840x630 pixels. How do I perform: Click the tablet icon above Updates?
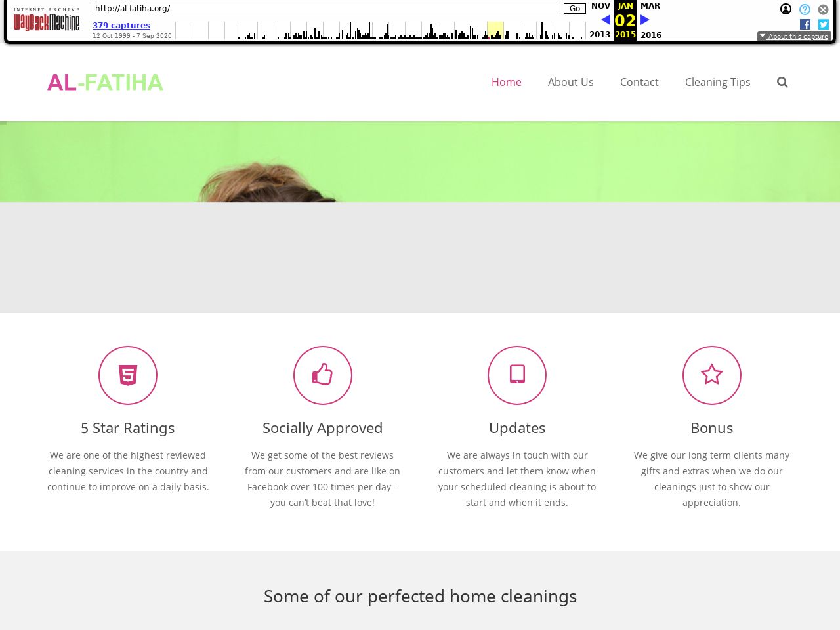coord(517,375)
